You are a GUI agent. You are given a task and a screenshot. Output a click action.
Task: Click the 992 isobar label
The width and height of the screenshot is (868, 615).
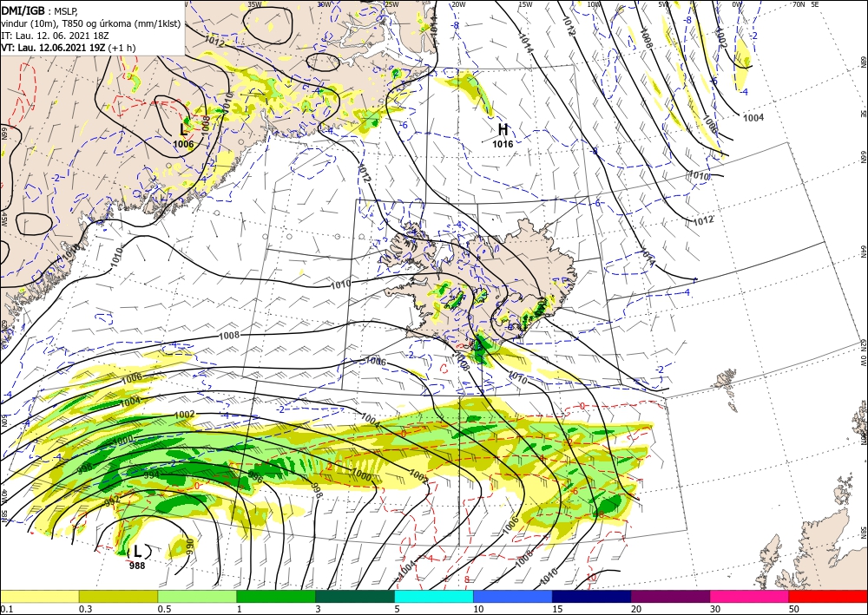tap(112, 503)
